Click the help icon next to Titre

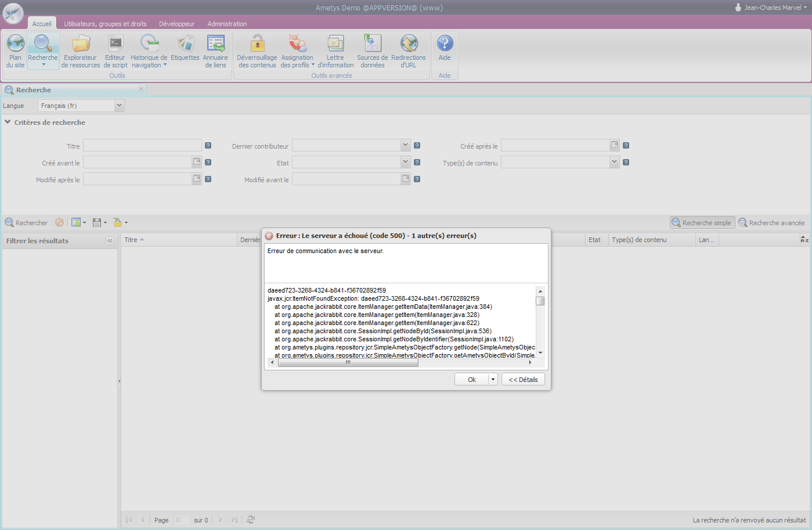pyautogui.click(x=208, y=146)
